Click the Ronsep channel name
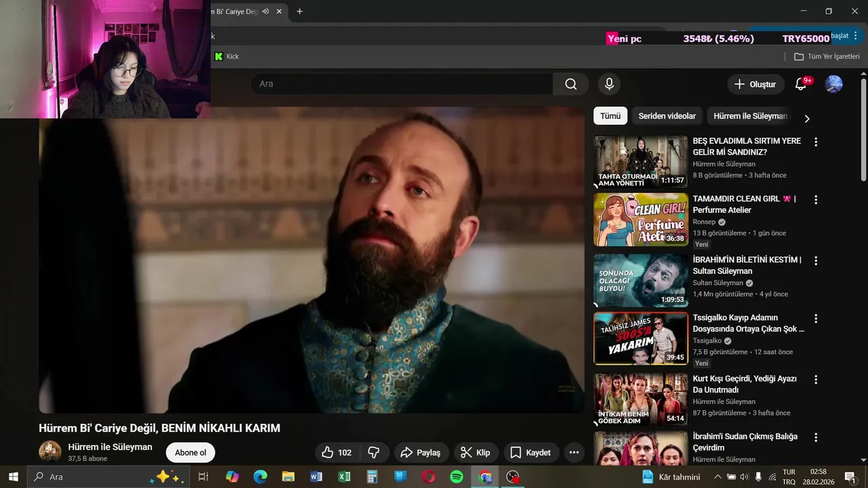868x488 pixels. click(x=704, y=222)
